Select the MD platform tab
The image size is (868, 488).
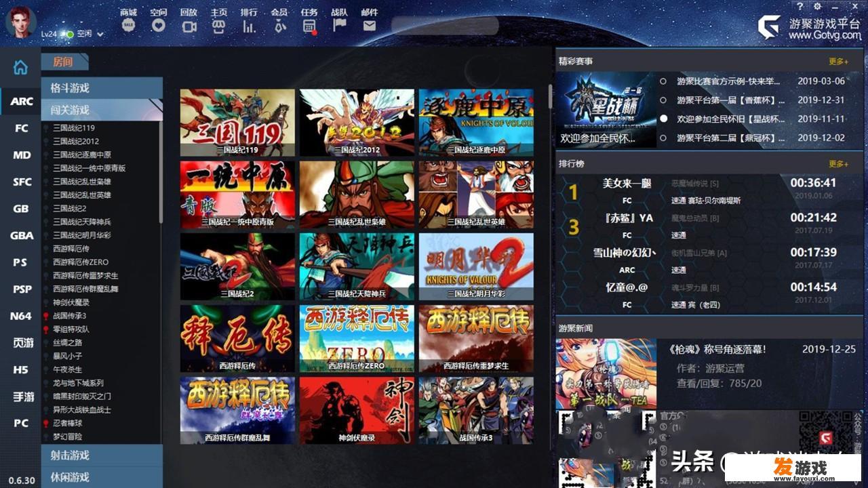click(22, 155)
